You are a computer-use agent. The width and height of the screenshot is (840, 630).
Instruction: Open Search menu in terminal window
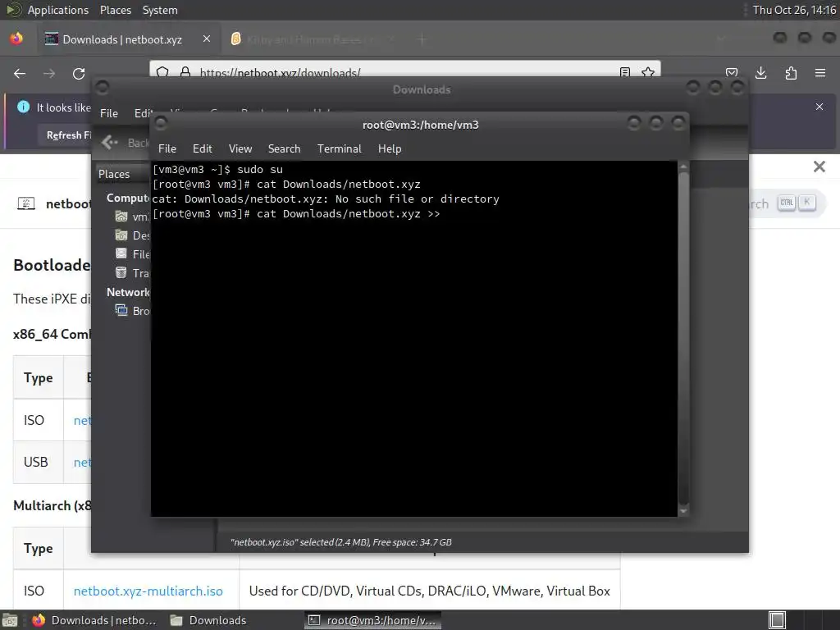284,148
